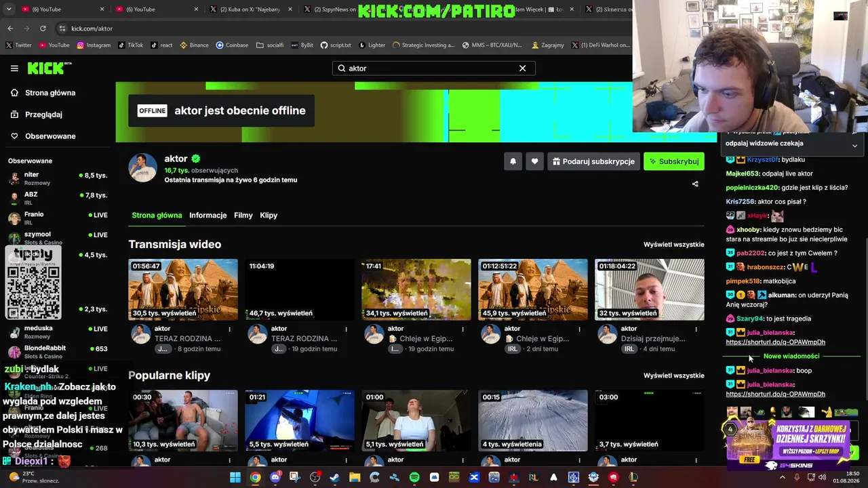Open Spotify from the taskbar
Image resolution: width=868 pixels, height=488 pixels.
click(414, 477)
